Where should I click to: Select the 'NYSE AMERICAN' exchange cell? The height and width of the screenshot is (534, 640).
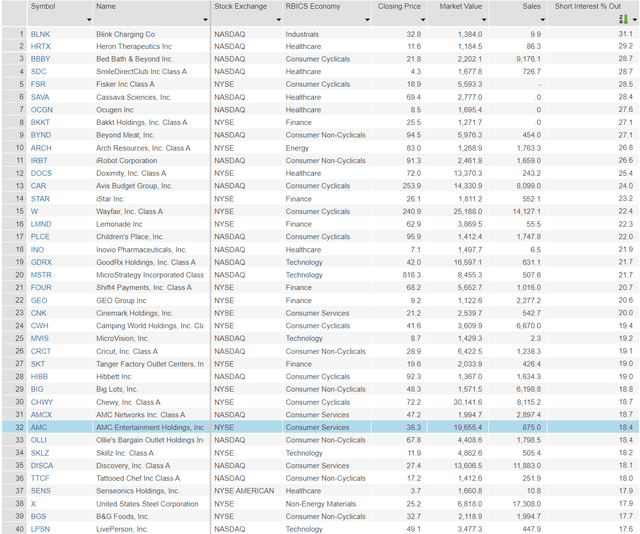[x=247, y=491]
